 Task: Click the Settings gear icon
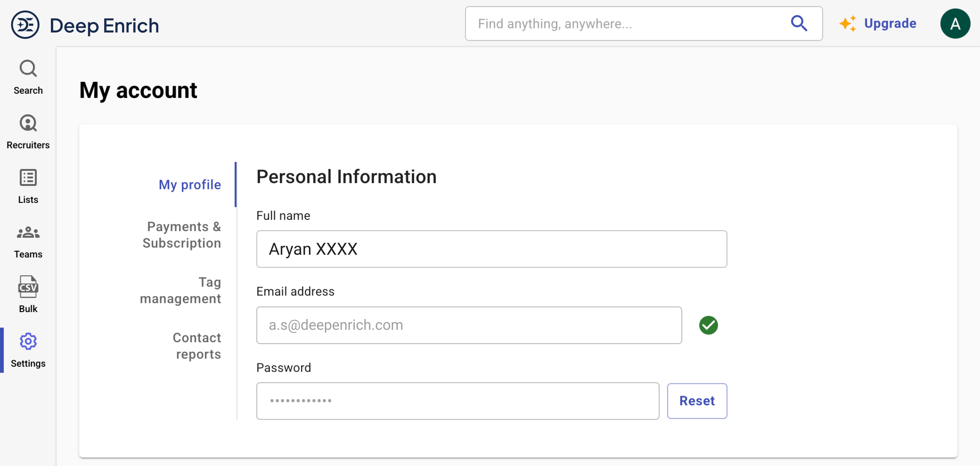click(28, 341)
